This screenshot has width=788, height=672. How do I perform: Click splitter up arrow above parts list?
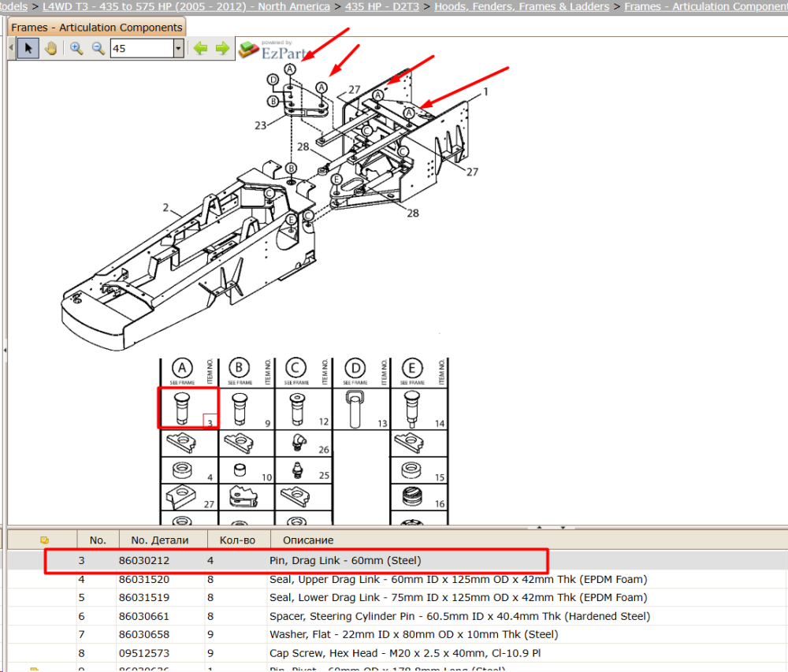click(539, 527)
